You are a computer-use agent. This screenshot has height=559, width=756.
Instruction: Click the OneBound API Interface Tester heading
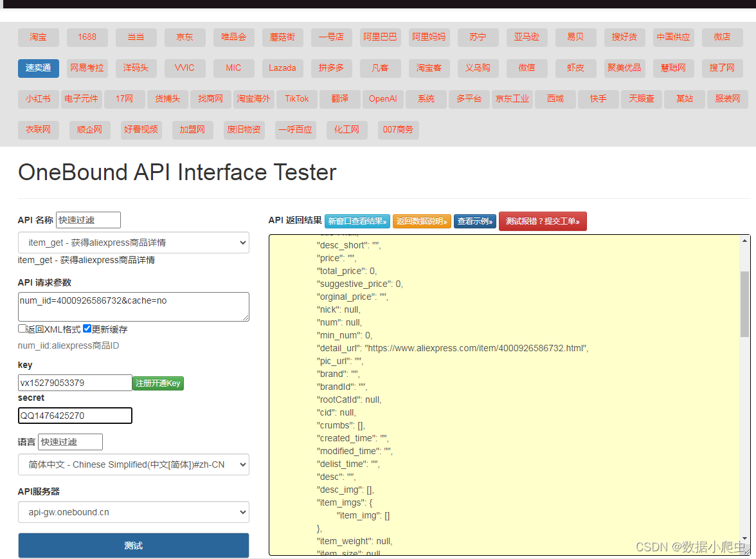(177, 172)
